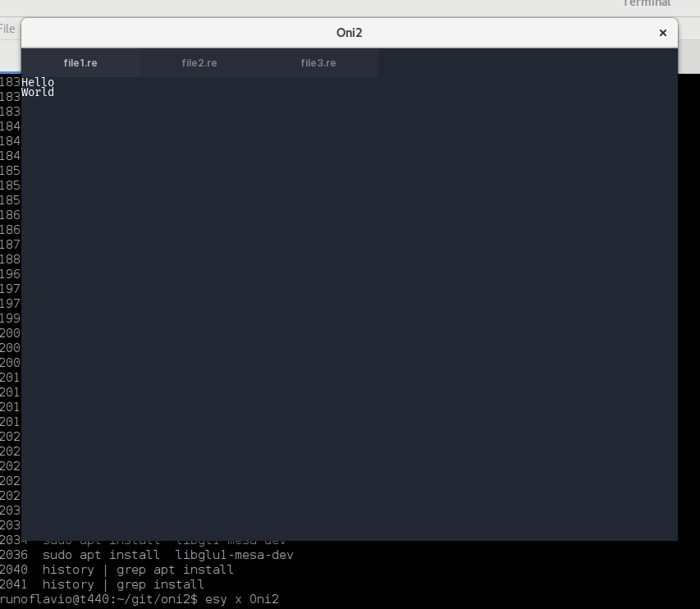Screen dimensions: 700x609
Task: Click the Terminal window title text
Action: [647, 3]
